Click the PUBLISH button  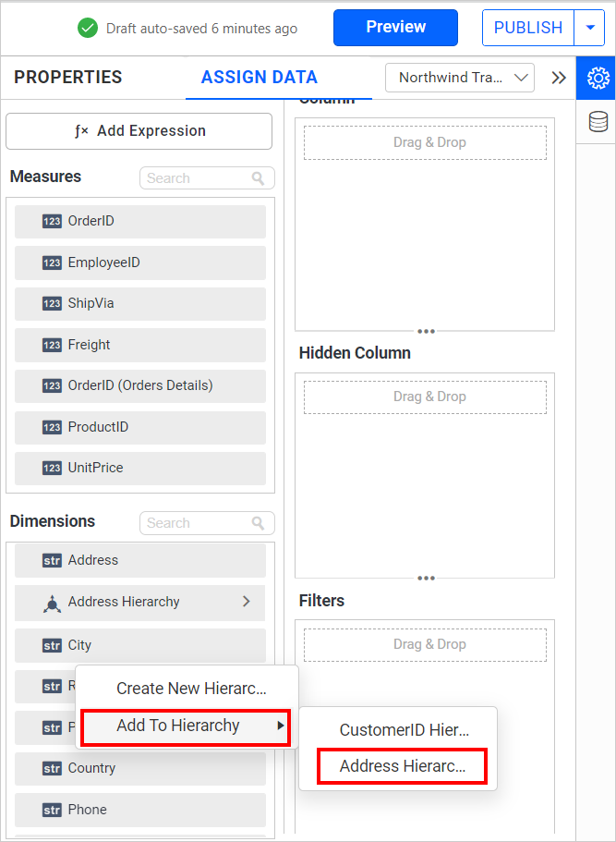click(526, 28)
